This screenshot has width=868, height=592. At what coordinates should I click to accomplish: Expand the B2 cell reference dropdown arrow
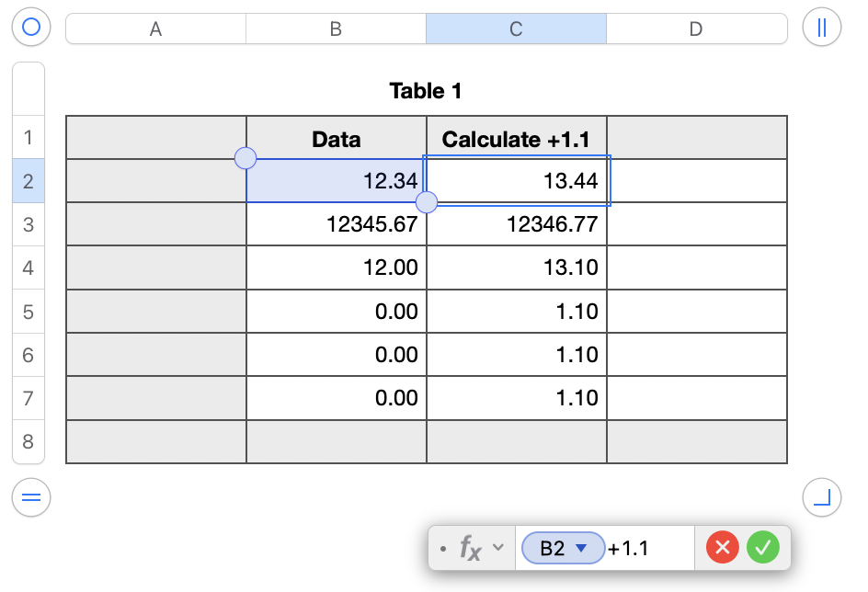pyautogui.click(x=581, y=548)
